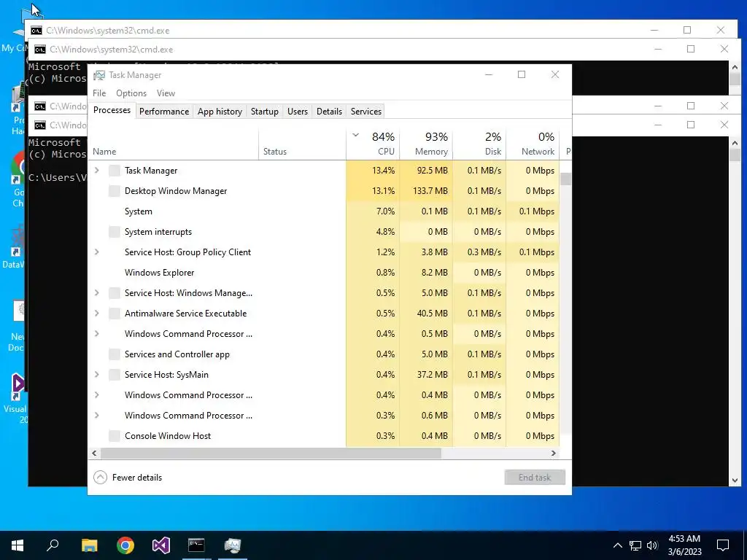Click the process list vertical scrollbar thumb
The width and height of the screenshot is (747, 560).
pyautogui.click(x=565, y=179)
